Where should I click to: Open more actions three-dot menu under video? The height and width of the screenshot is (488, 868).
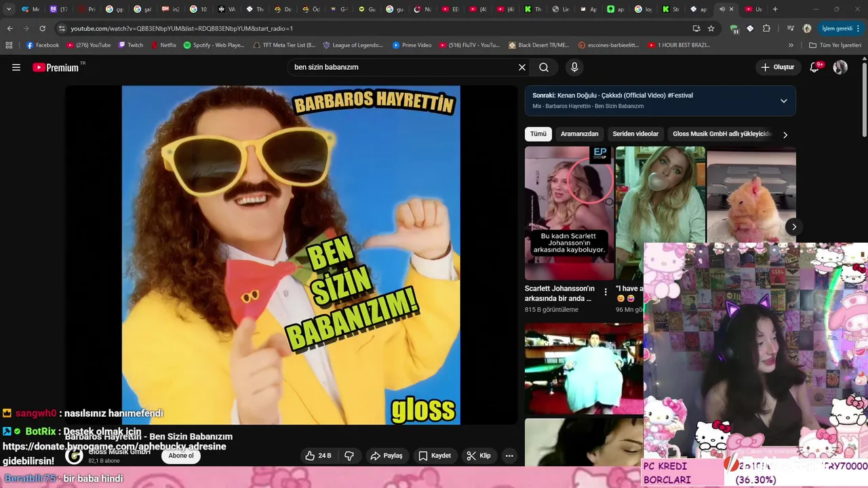click(x=509, y=455)
